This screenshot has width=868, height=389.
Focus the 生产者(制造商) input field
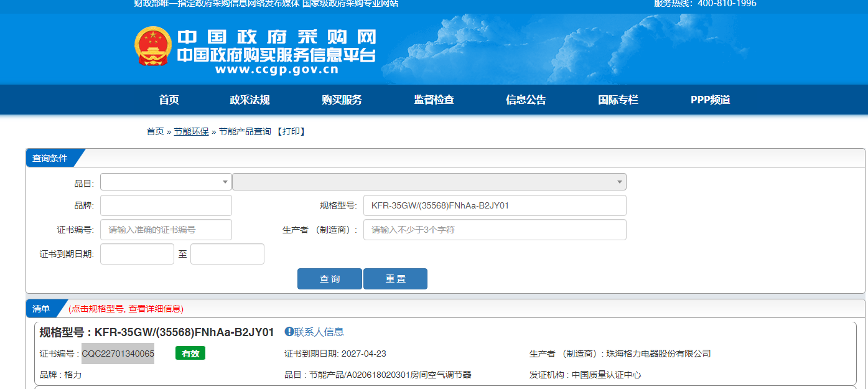point(495,230)
